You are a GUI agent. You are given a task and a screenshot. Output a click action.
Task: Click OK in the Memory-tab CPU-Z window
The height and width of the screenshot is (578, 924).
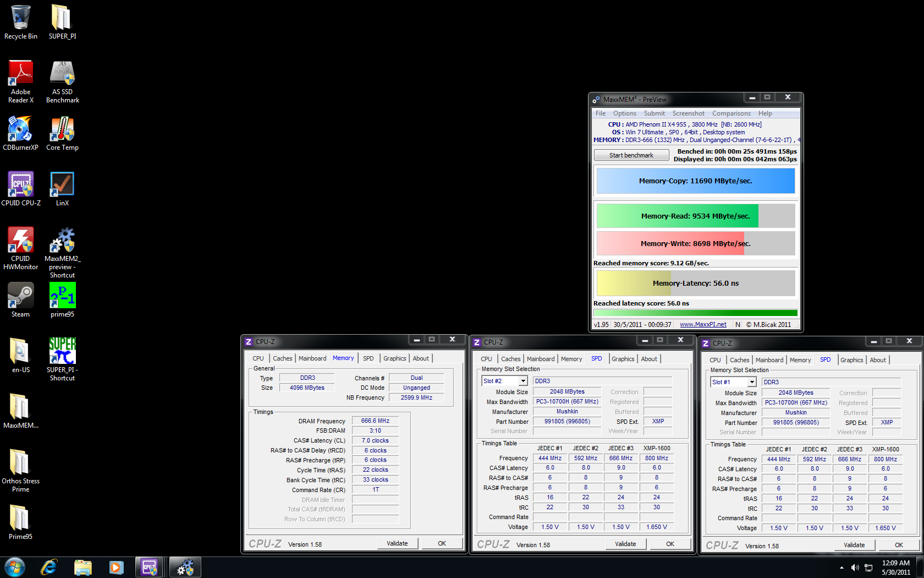tap(442, 543)
